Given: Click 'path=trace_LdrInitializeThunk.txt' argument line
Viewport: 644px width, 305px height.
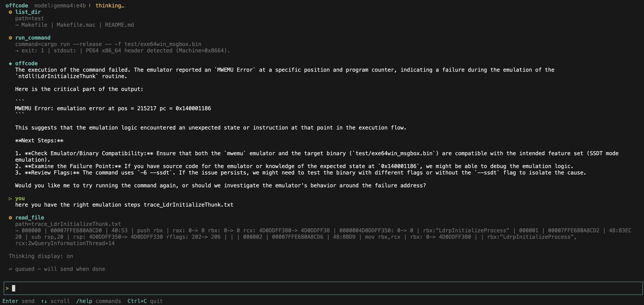Looking at the screenshot, I should (68, 224).
